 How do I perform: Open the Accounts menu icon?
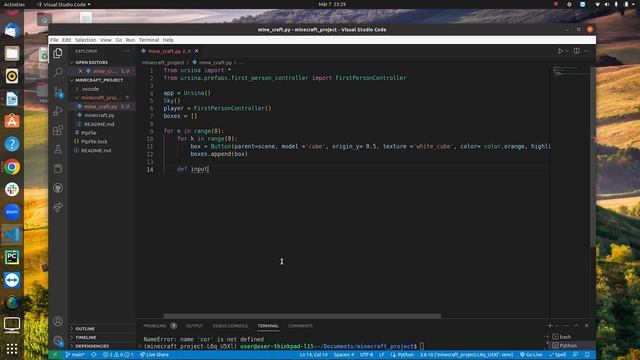coord(58,321)
